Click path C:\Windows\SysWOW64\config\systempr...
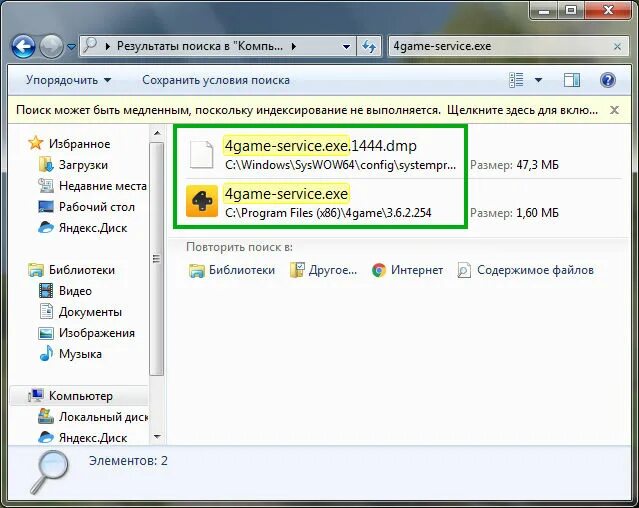This screenshot has width=639, height=508. (x=340, y=165)
